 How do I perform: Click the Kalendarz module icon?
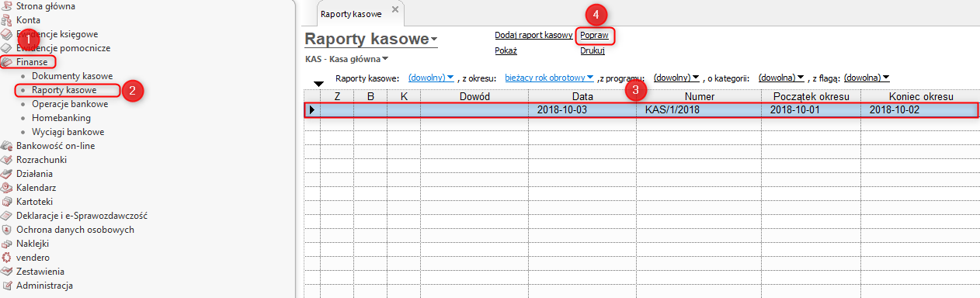coord(7,188)
